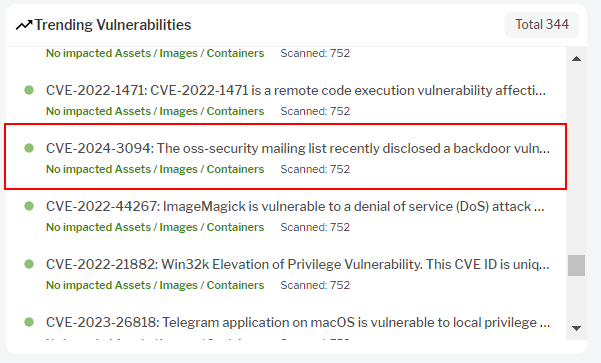
Task: Open the CVE-2023-26818 Telegram macOS entry
Action: [298, 323]
